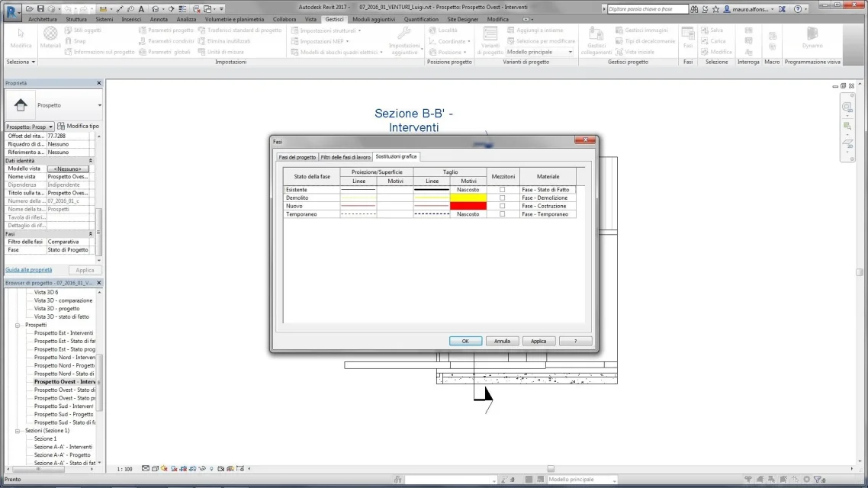Open the Guida alle proprietà link
This screenshot has width=868, height=488.
click(29, 270)
